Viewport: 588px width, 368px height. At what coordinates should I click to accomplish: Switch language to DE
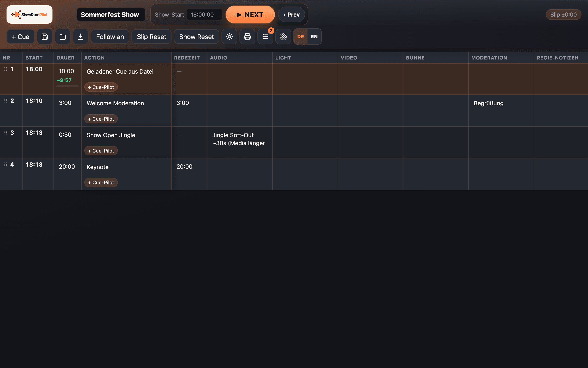tap(301, 37)
